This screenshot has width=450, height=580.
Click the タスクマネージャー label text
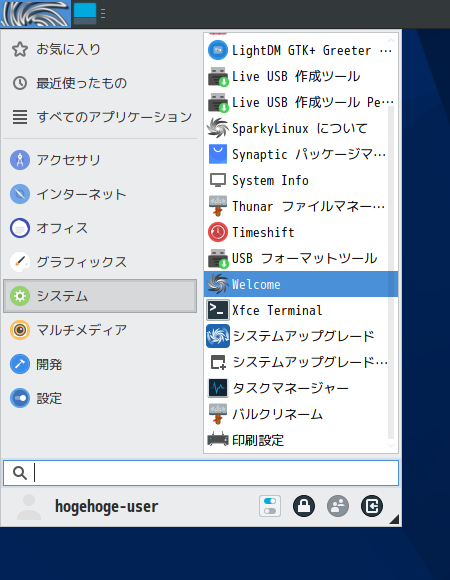(x=290, y=388)
